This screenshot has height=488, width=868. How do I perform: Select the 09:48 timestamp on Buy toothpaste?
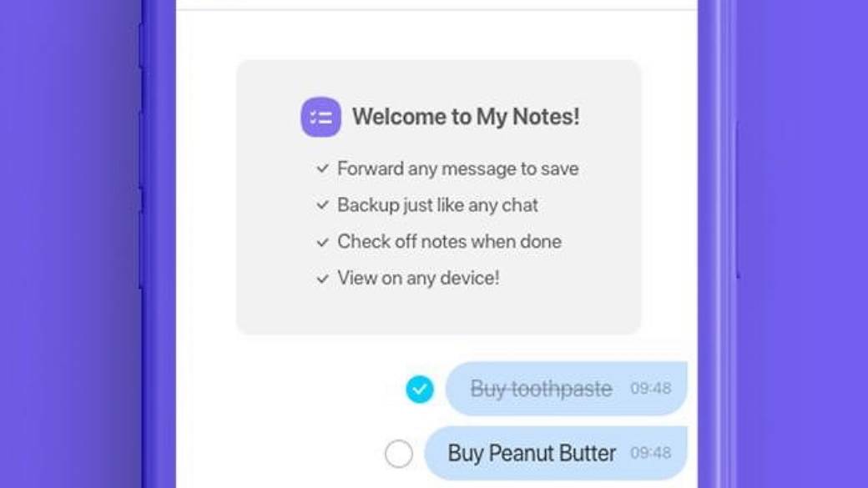click(x=650, y=389)
